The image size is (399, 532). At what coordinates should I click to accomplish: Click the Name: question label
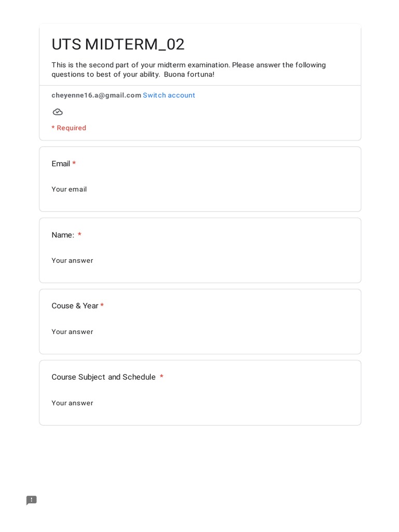63,235
